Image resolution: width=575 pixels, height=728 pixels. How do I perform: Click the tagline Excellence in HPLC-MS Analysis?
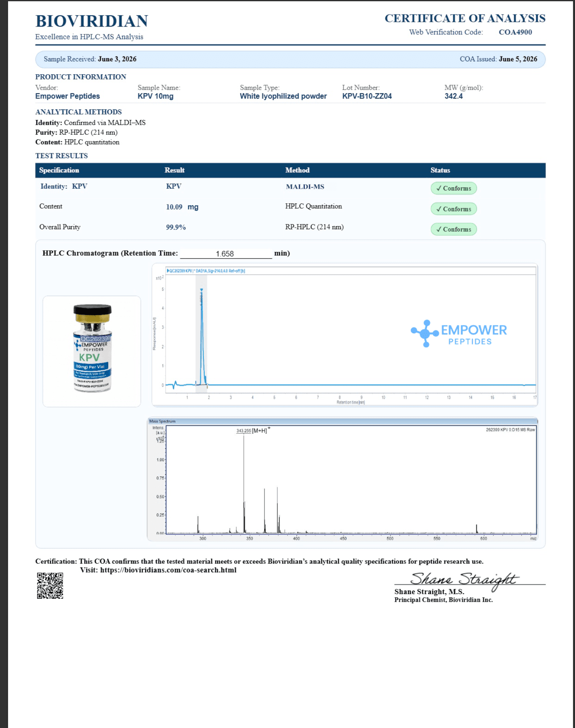tap(89, 37)
